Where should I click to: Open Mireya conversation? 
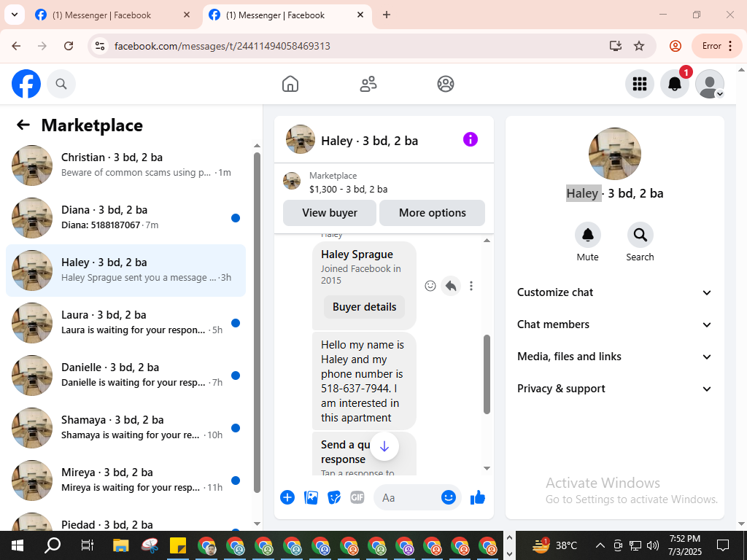(125, 480)
